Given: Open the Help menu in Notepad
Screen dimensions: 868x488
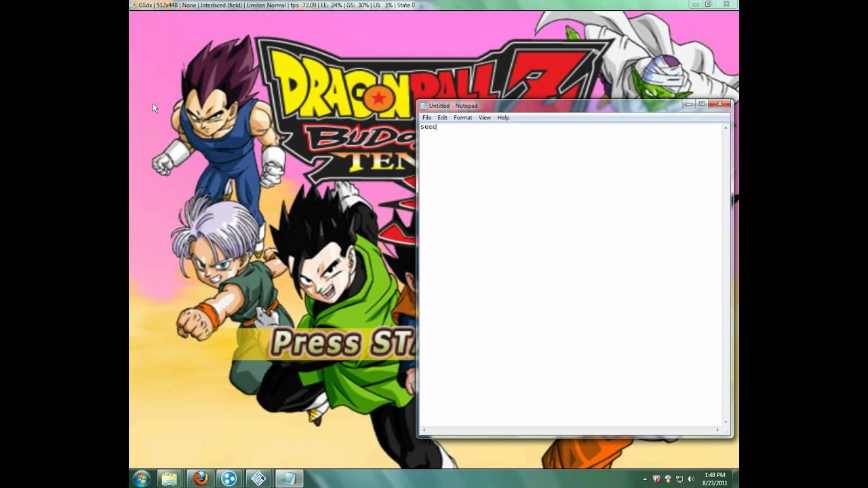Looking at the screenshot, I should click(x=503, y=118).
